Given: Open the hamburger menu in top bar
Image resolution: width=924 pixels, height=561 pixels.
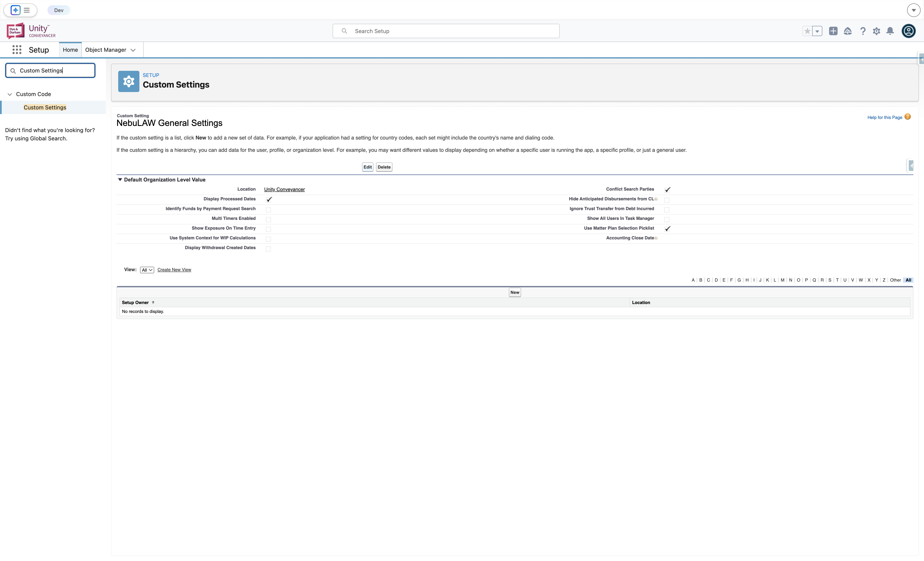Looking at the screenshot, I should [x=27, y=10].
